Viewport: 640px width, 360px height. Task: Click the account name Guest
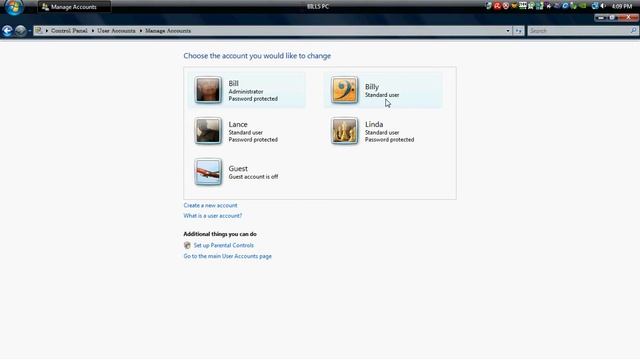[x=238, y=169]
